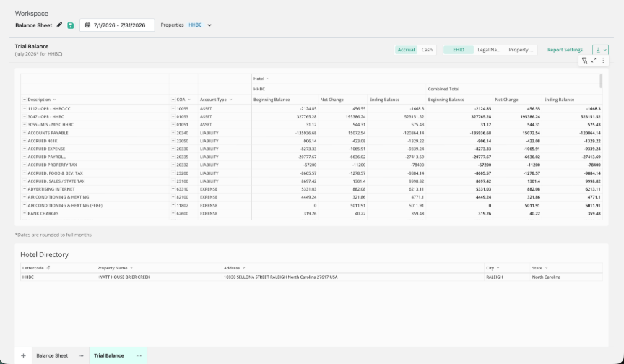
Task: Select the Trial Balance tab
Action: click(x=109, y=355)
